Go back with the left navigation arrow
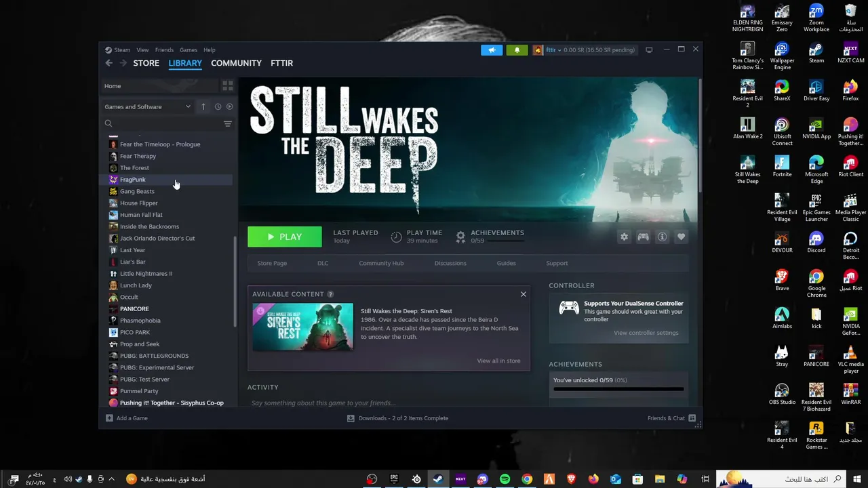Viewport: 868px width, 488px height. pos(109,63)
